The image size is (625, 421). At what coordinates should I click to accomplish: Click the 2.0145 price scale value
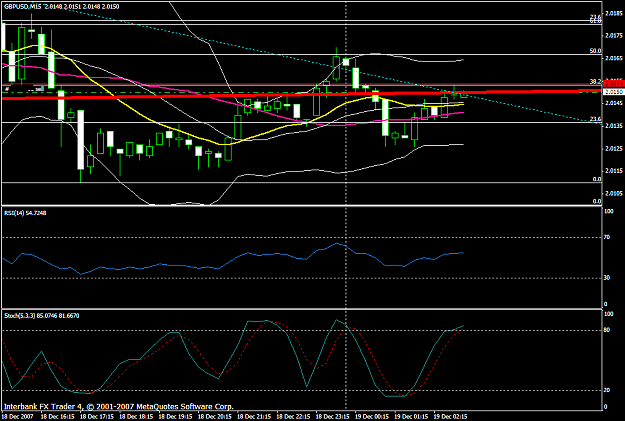click(x=614, y=103)
